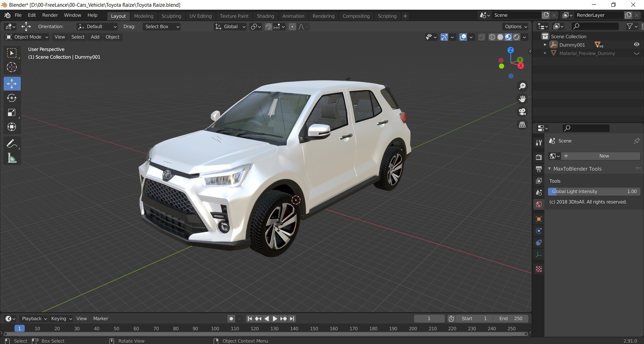Screen dimensions: 644x344
Task: Open Physics Properties in the properties sidebar
Action: click(x=538, y=243)
